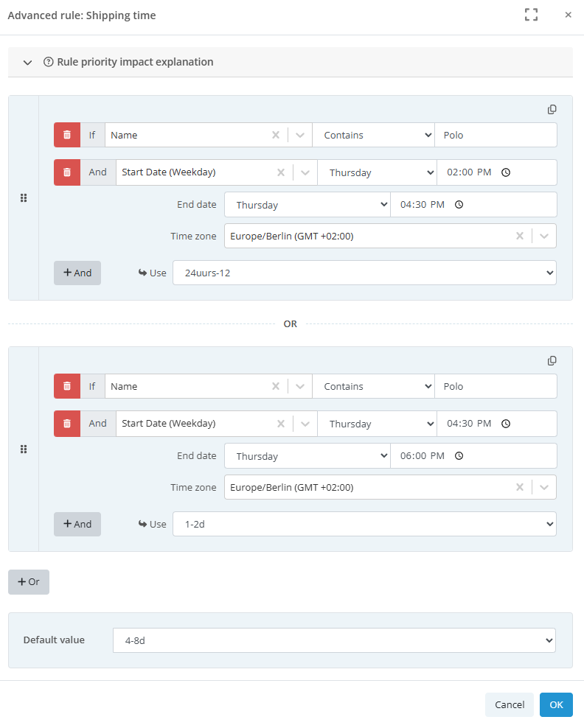Open clock picker for first rule's 04:30 PM end
Image resolution: width=584 pixels, height=728 pixels.
click(x=459, y=204)
